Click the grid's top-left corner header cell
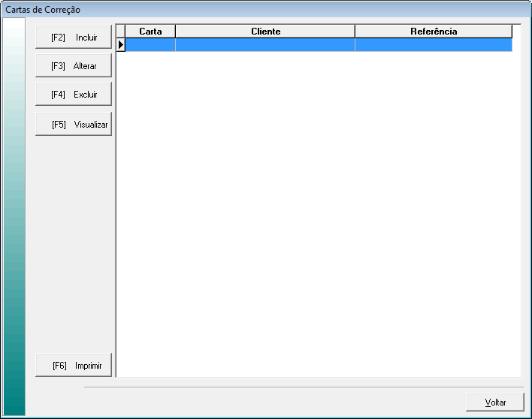Image resolution: width=532 pixels, height=419 pixels. [x=121, y=32]
